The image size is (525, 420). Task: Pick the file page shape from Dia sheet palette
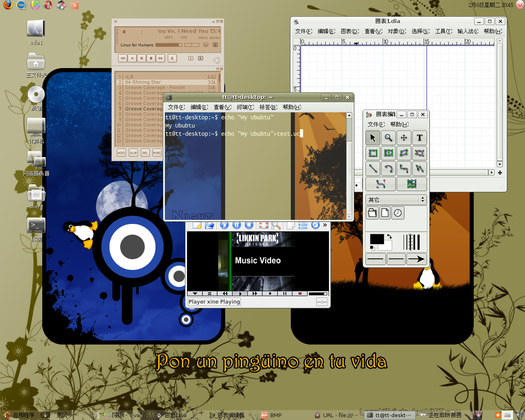(385, 213)
